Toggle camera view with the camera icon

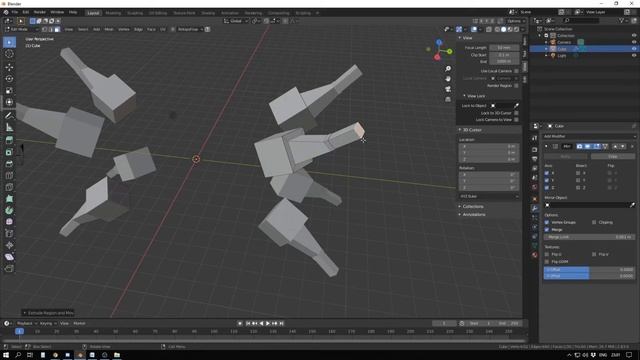[x=448, y=89]
